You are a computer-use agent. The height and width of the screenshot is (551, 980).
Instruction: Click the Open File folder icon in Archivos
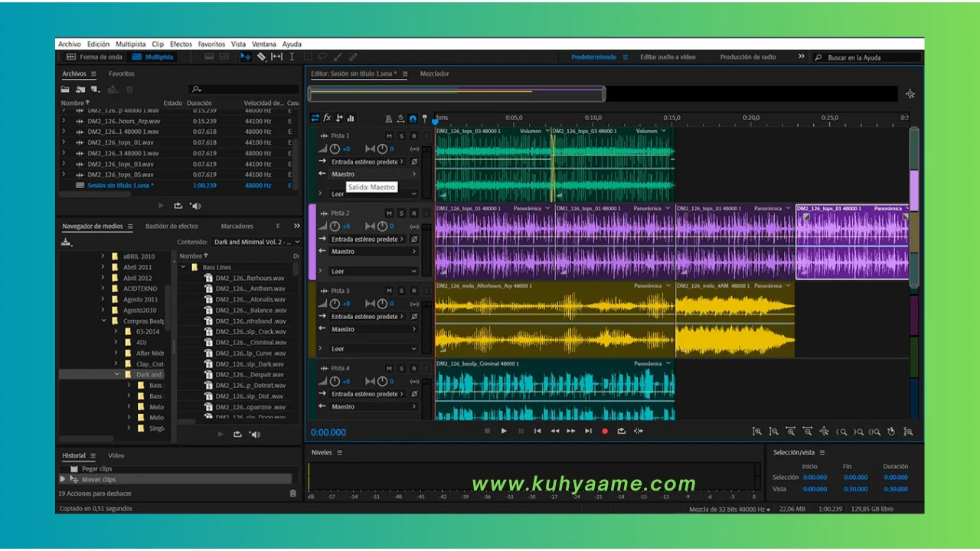coord(65,90)
